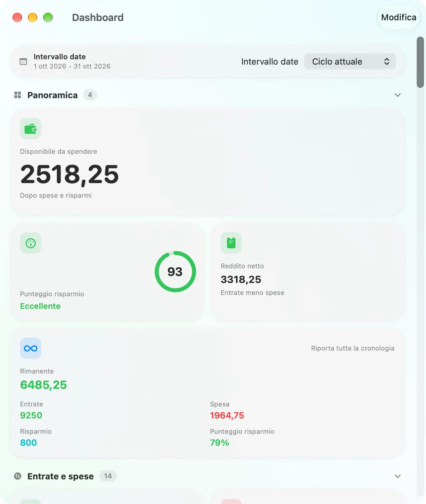Click the calendar icon beside Intervallo date
The width and height of the screenshot is (426, 504).
click(x=23, y=62)
